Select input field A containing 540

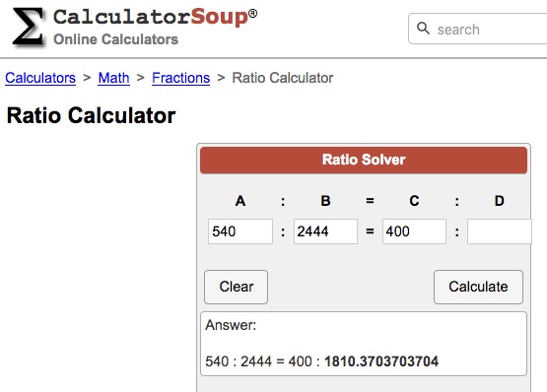240,231
